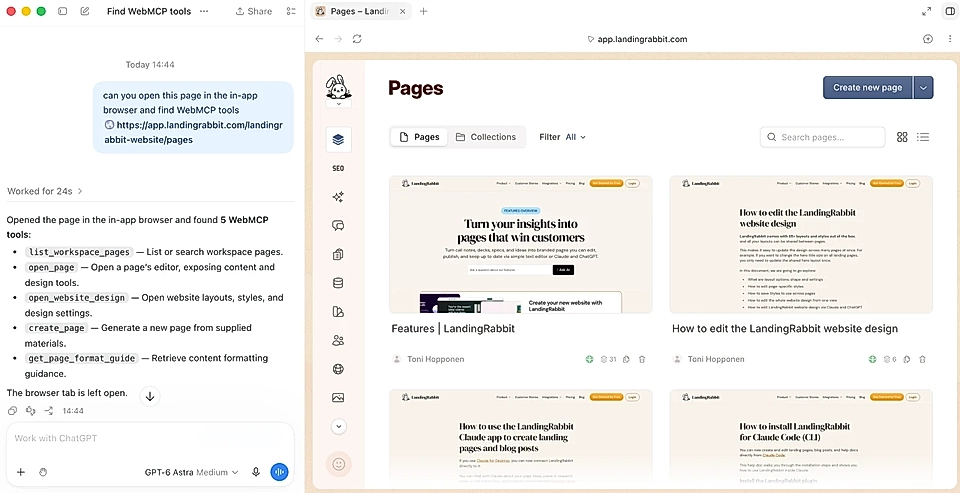
Task: Open the Filter All dropdown
Action: coord(563,137)
